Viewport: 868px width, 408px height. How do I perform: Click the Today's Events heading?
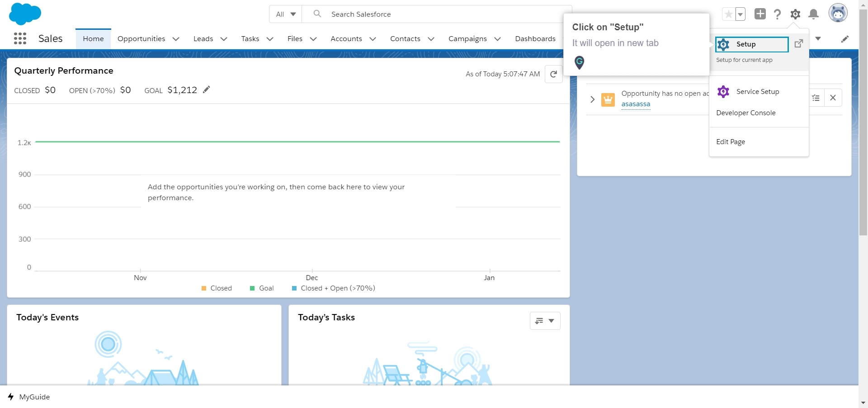click(47, 317)
